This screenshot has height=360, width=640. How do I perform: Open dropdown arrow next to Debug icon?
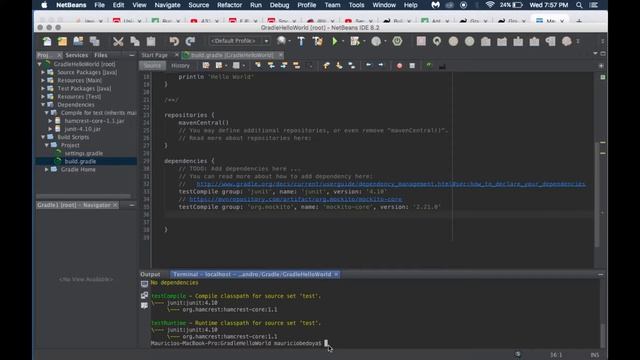[x=364, y=41]
